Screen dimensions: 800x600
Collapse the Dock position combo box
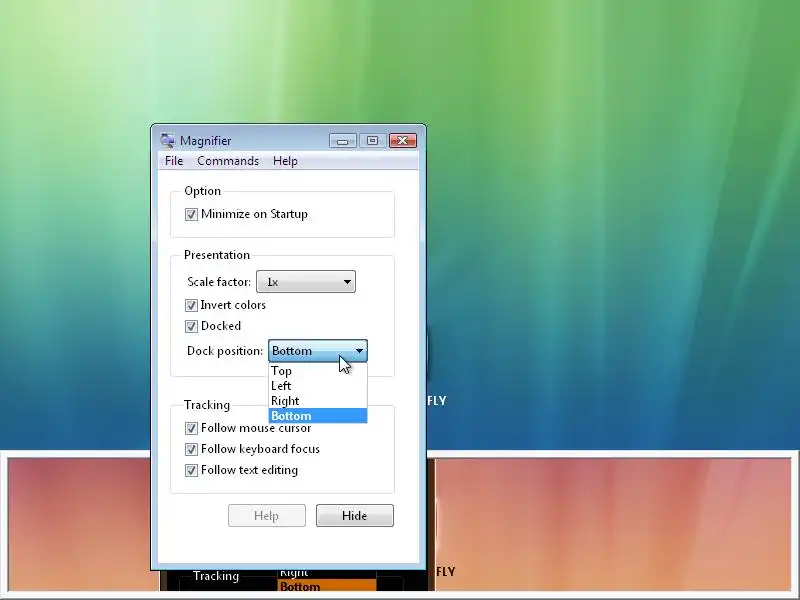click(317, 351)
